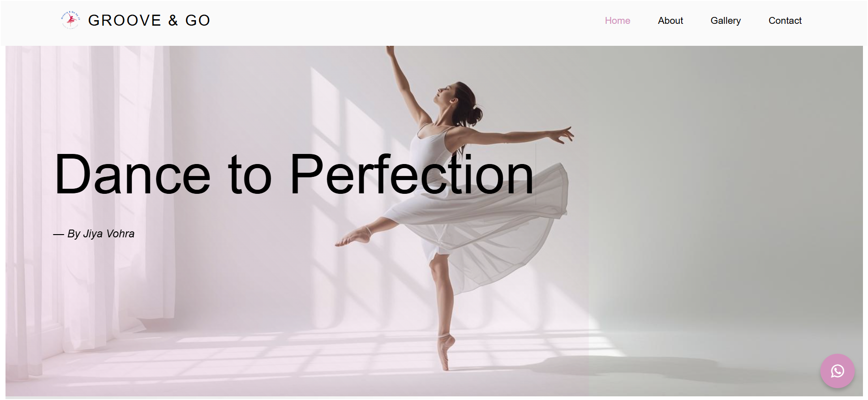Click the word Perfection in the headline

pos(412,174)
